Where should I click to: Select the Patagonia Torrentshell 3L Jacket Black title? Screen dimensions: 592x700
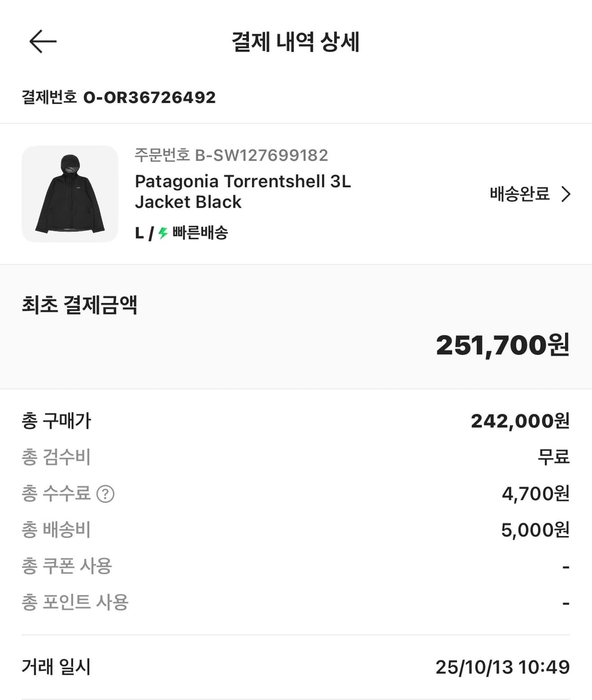(x=243, y=191)
